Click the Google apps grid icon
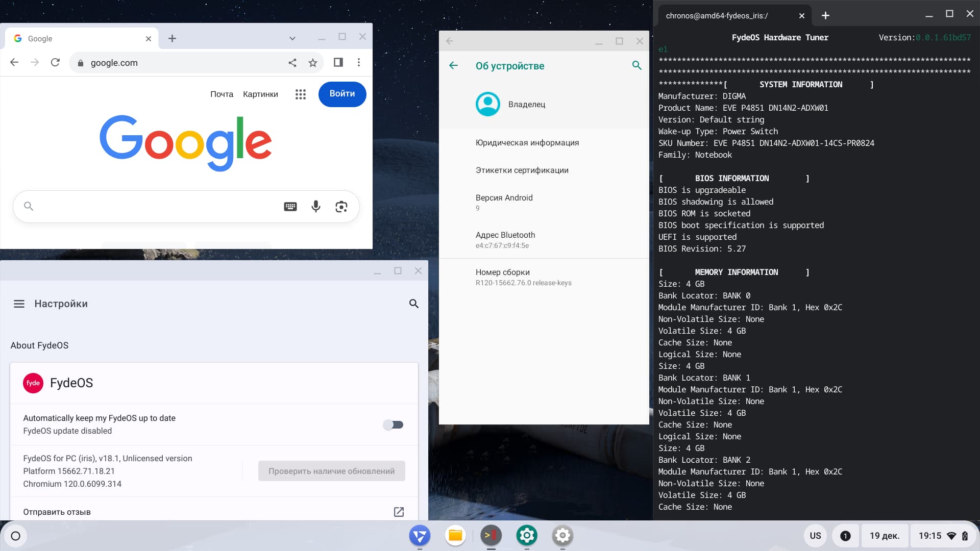980x551 pixels. tap(300, 94)
